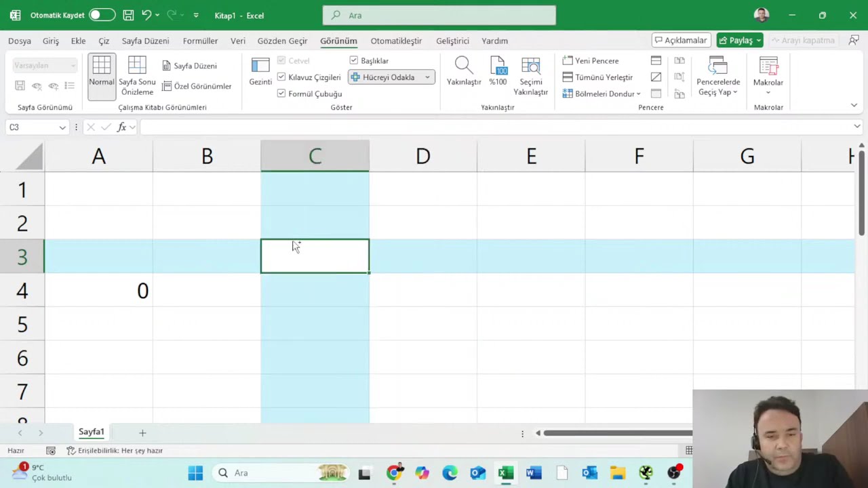Open the Dosya tab
The image size is (868, 488).
coord(20,41)
